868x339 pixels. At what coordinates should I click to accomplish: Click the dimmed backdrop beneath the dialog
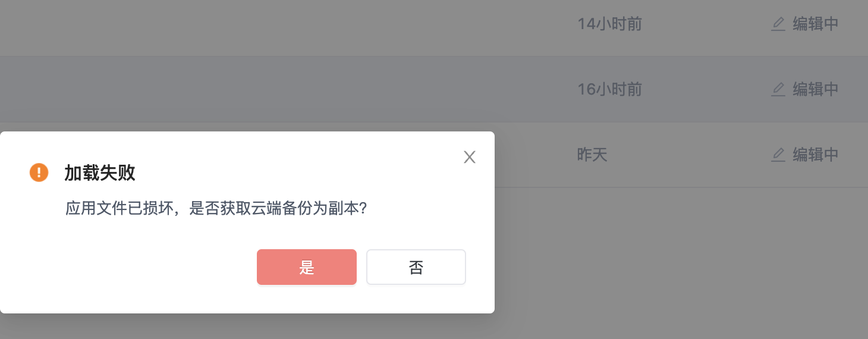click(238, 327)
